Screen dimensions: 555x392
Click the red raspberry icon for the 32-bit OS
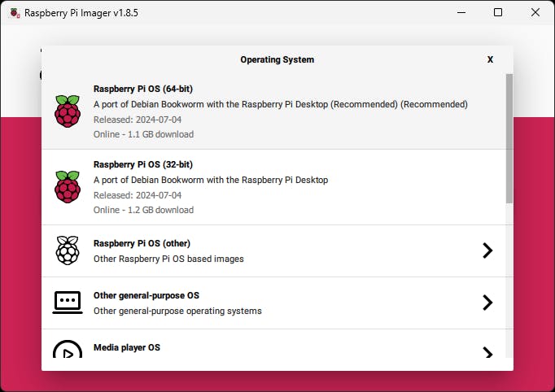(68, 187)
